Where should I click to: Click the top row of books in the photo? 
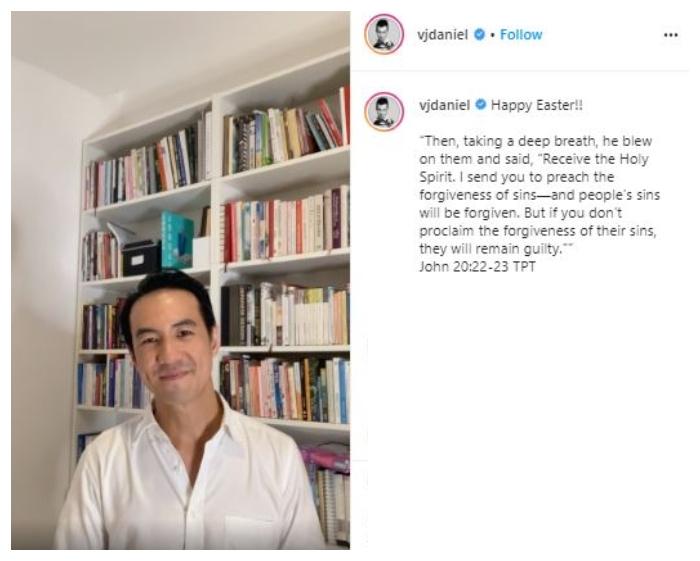[x=217, y=147]
